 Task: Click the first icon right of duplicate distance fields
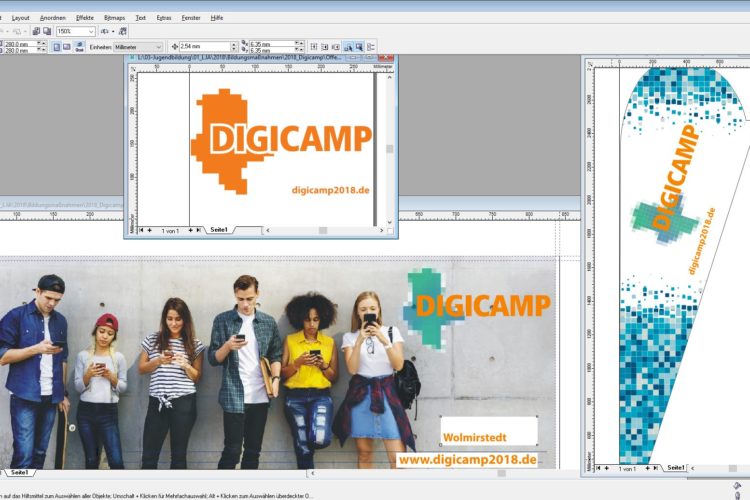coord(314,47)
